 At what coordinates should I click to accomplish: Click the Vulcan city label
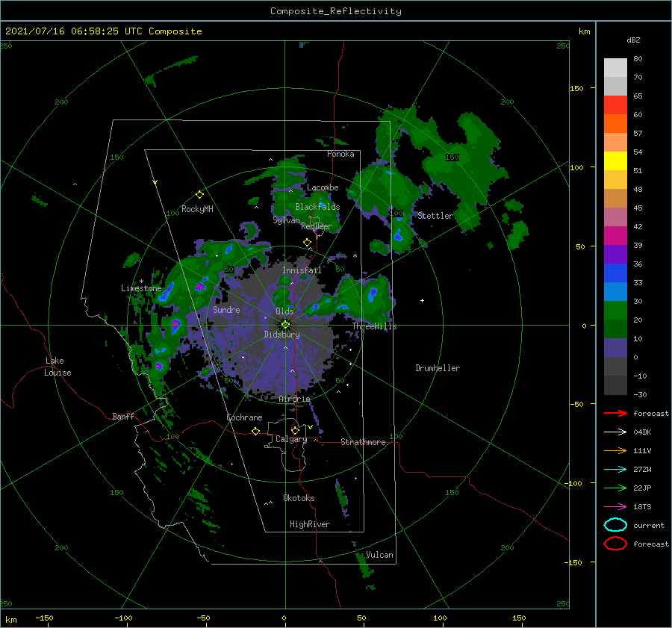tap(379, 555)
